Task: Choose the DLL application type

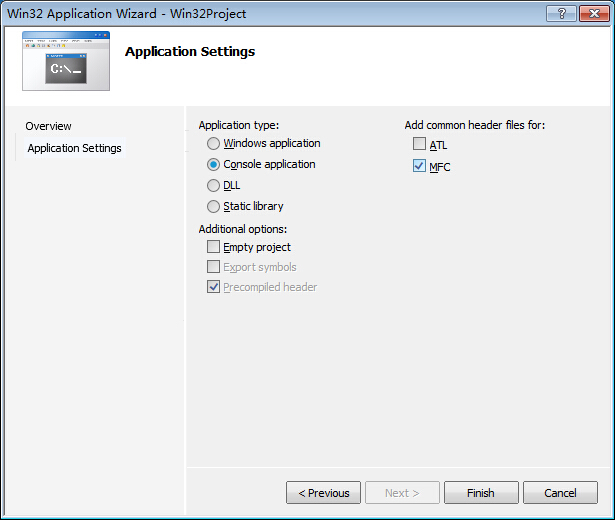Action: [213, 185]
